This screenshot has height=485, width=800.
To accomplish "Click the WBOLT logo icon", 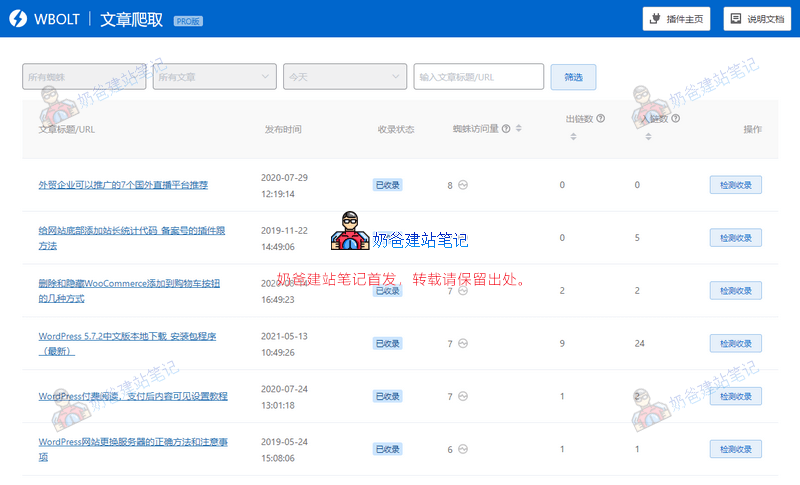I will coord(17,18).
